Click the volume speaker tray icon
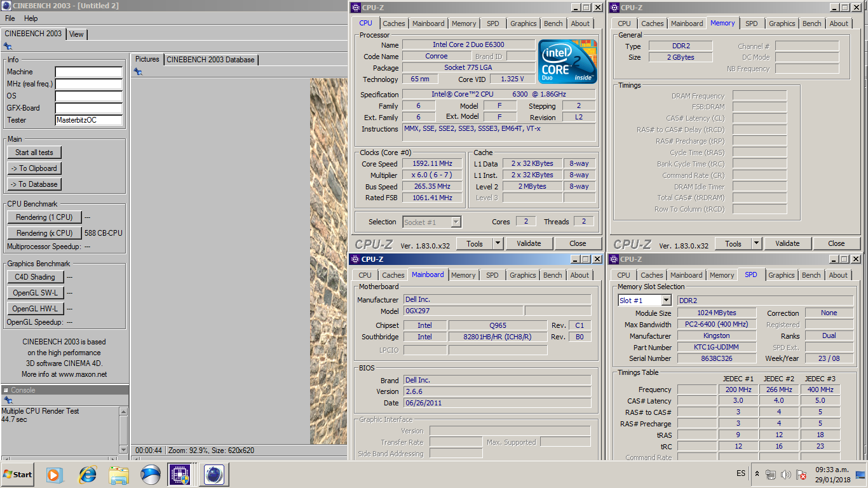 pos(786,474)
